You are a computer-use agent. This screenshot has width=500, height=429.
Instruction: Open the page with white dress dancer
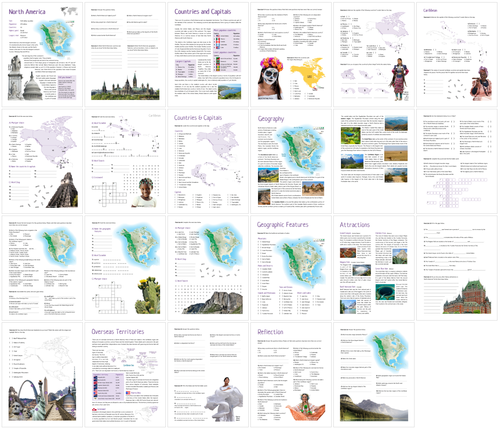point(208,375)
